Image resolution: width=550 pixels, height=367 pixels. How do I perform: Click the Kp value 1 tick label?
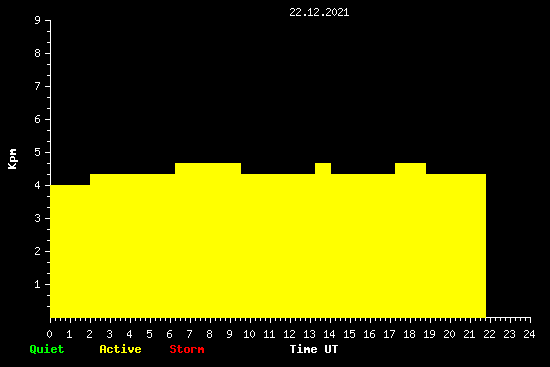coord(38,284)
